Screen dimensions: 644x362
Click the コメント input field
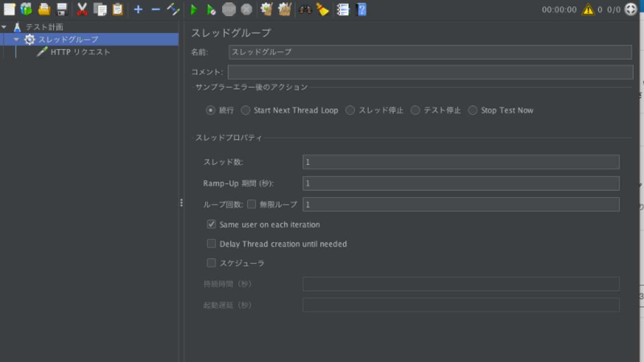tap(430, 72)
